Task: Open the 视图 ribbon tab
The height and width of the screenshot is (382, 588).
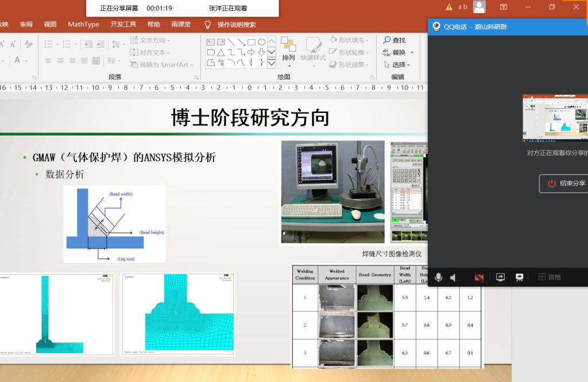Action: click(x=51, y=24)
